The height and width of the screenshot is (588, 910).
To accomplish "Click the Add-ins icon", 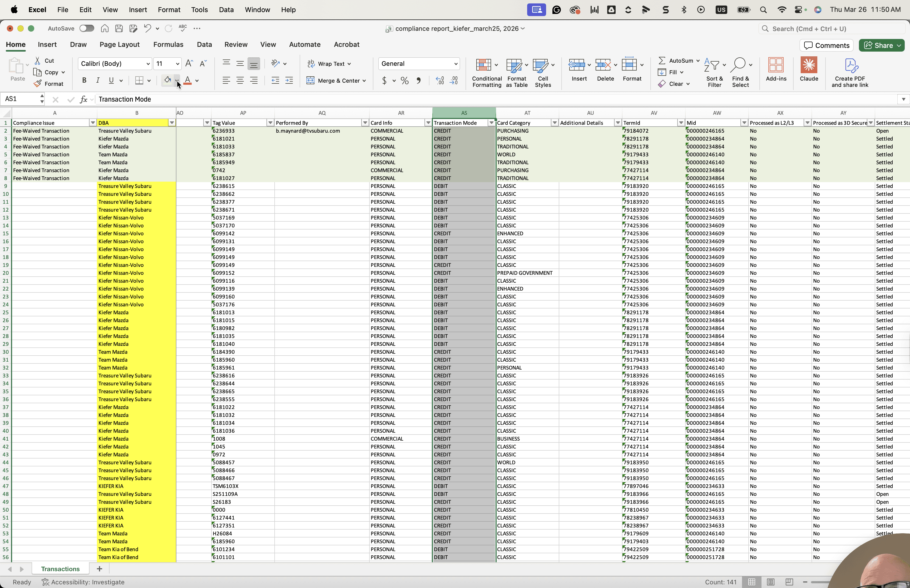I will point(776,65).
